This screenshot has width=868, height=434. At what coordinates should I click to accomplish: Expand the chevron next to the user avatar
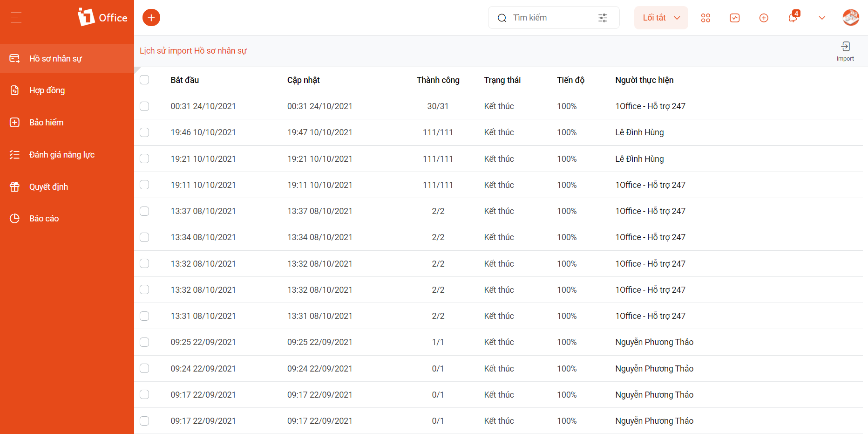822,18
